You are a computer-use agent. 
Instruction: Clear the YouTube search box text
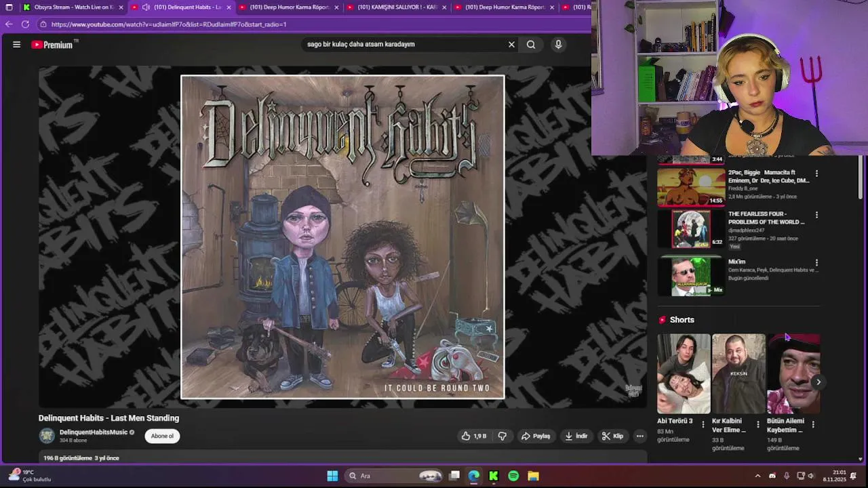pos(511,45)
